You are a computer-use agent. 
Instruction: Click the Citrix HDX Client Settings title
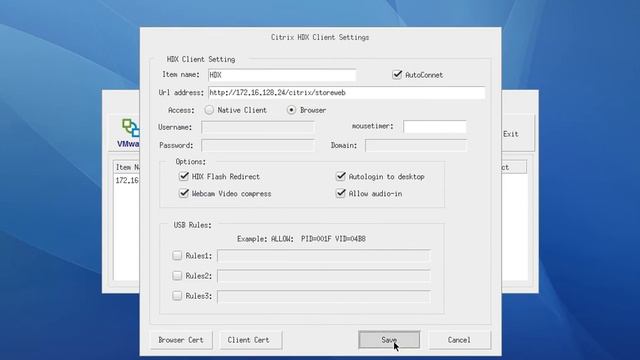coord(320,37)
